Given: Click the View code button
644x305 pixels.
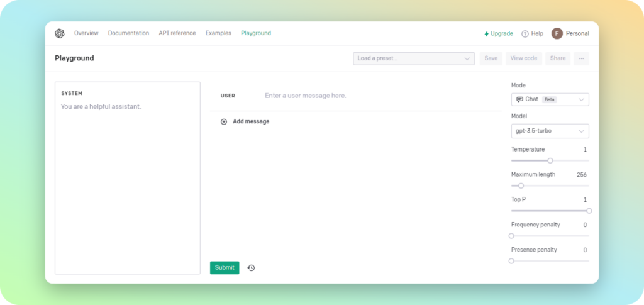Looking at the screenshot, I should click(x=523, y=58).
